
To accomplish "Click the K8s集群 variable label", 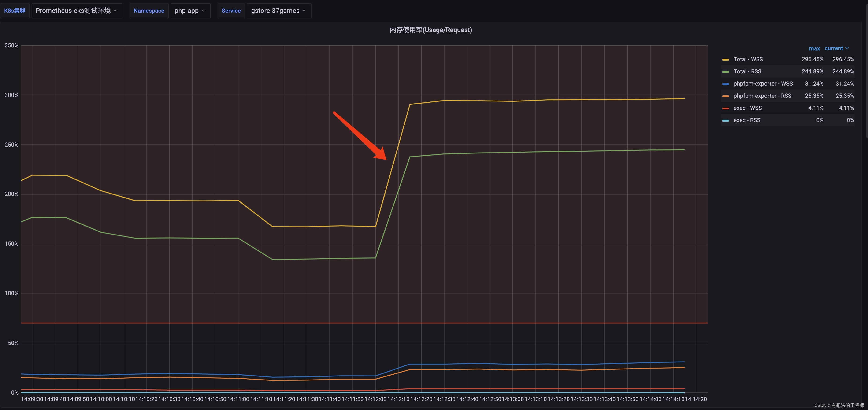I will pos(15,11).
